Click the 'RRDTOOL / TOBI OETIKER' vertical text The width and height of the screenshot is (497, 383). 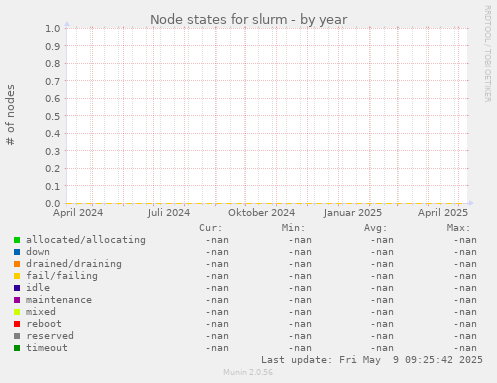point(487,54)
